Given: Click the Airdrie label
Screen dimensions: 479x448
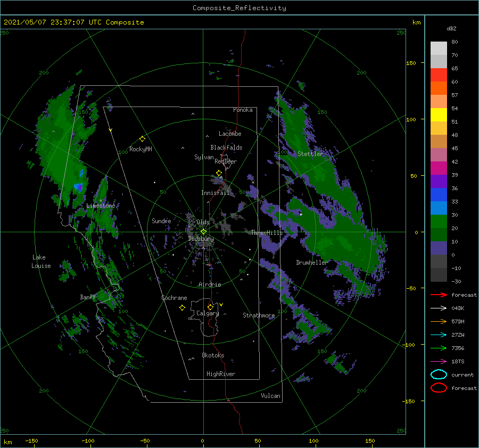Looking at the screenshot, I should click(210, 284).
